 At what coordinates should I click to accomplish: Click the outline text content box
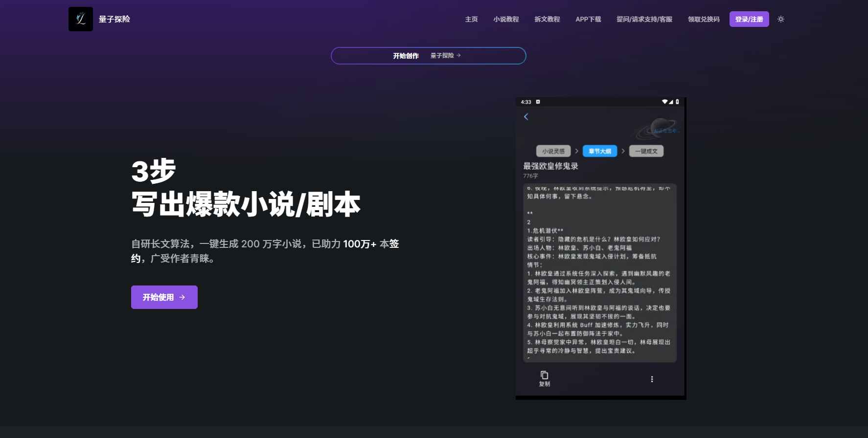[599, 273]
